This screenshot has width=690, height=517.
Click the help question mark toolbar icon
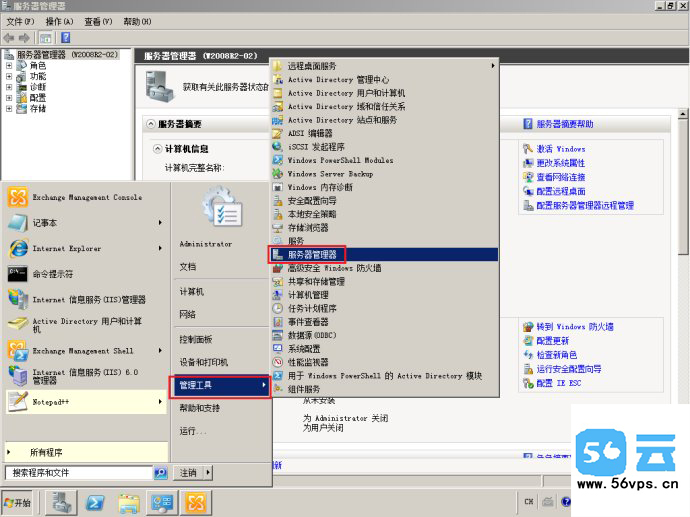click(x=65, y=37)
